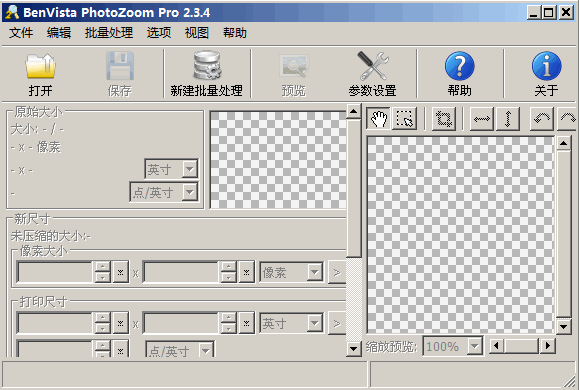Open the 缩放预览 100% zoom dropdown
This screenshot has width=579, height=390.
474,346
